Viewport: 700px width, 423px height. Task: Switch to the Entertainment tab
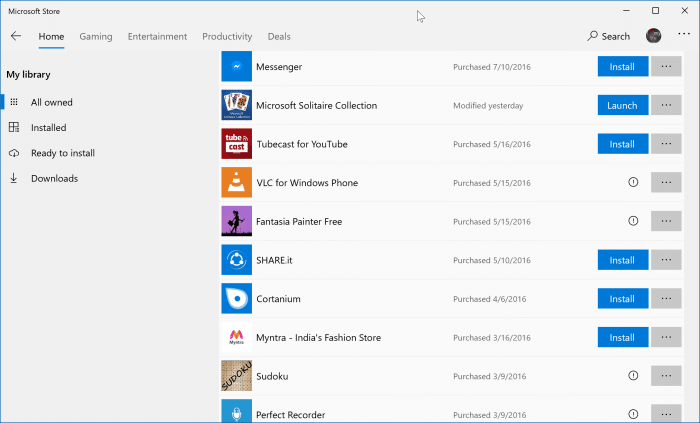coord(157,37)
